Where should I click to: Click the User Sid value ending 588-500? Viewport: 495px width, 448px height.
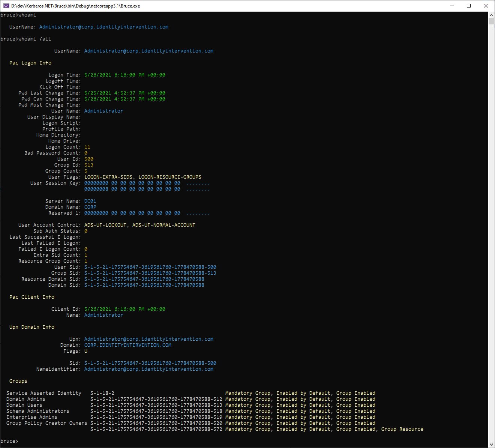point(150,267)
